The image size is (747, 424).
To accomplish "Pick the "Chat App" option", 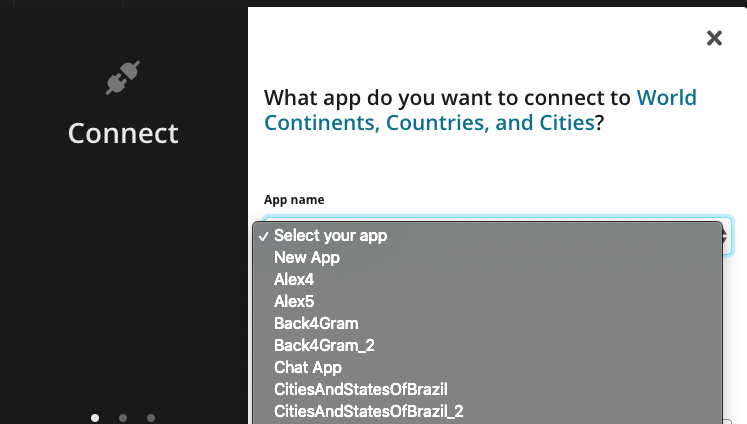I will coord(488,367).
